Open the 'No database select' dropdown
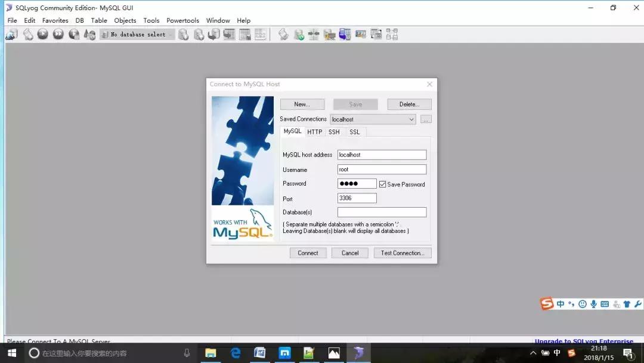The width and height of the screenshot is (644, 363). pyautogui.click(x=137, y=35)
